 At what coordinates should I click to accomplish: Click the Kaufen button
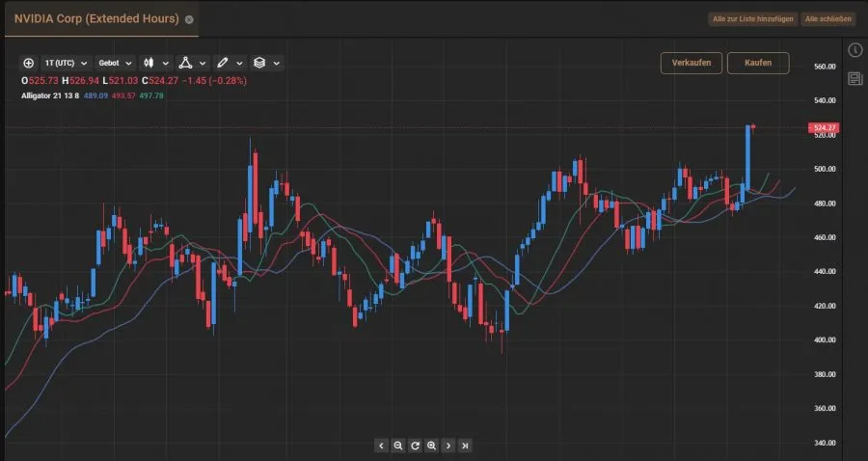pyautogui.click(x=758, y=63)
